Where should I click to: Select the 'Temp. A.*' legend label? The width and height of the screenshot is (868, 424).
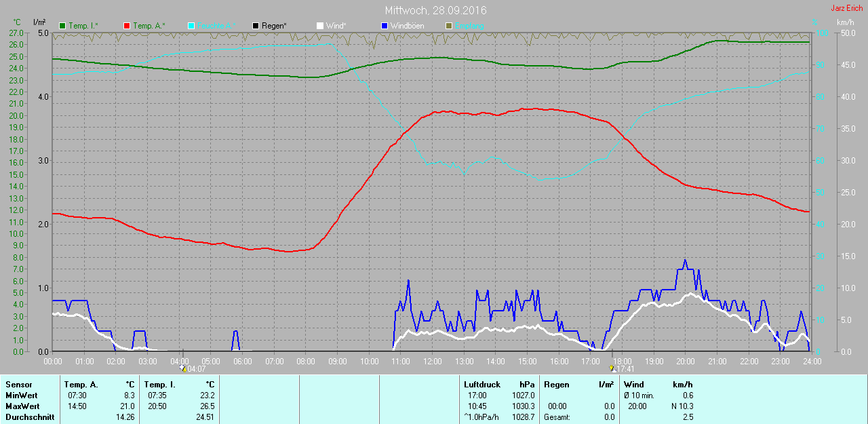pos(148,26)
